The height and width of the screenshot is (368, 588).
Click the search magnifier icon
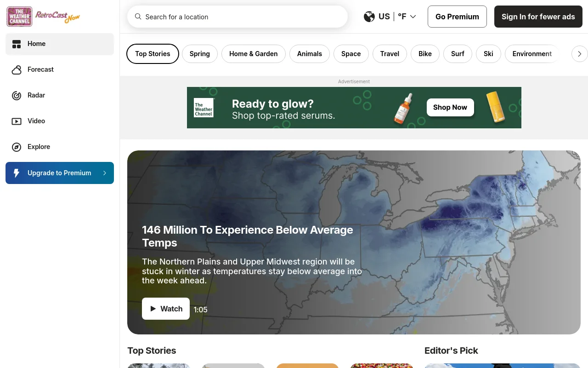(138, 17)
